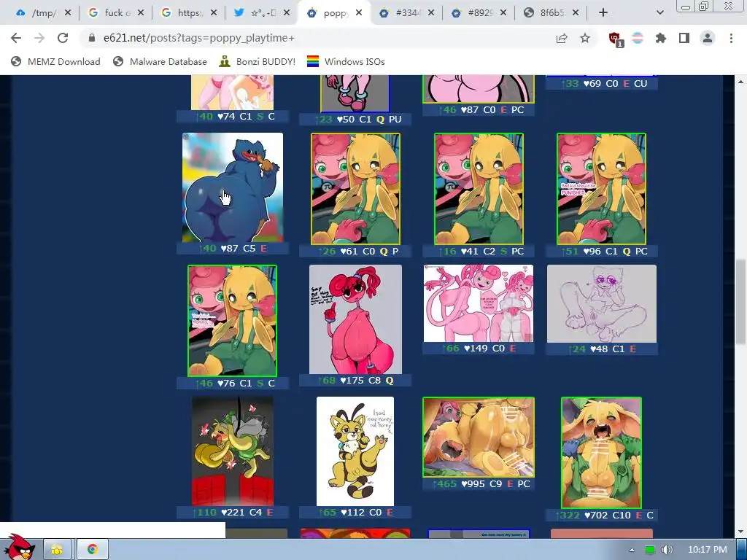This screenshot has width=747, height=560.
Task: Toggle the browser side panel
Action: 684,38
